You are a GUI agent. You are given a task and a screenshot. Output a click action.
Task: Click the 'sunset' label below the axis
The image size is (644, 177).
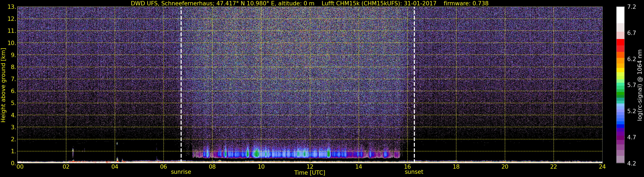(x=414, y=172)
